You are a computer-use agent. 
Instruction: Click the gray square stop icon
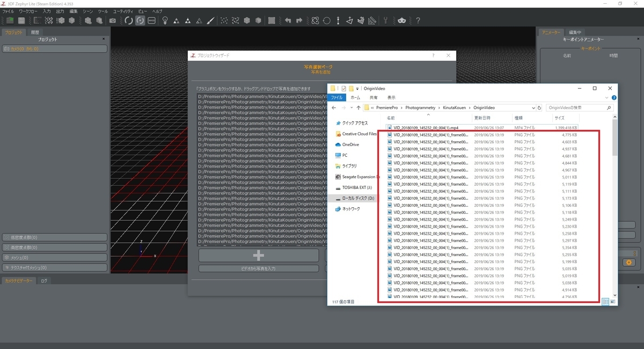pyautogui.click(x=272, y=20)
